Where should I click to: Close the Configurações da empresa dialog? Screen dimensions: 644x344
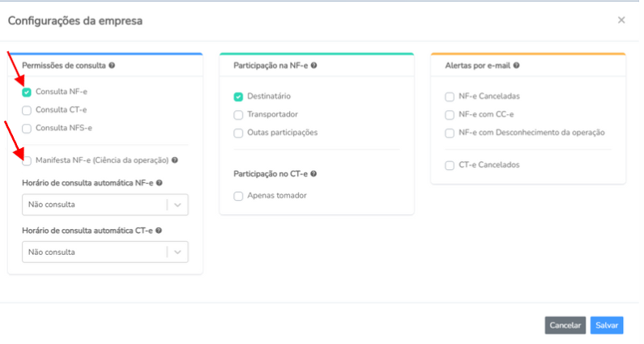coord(621,20)
